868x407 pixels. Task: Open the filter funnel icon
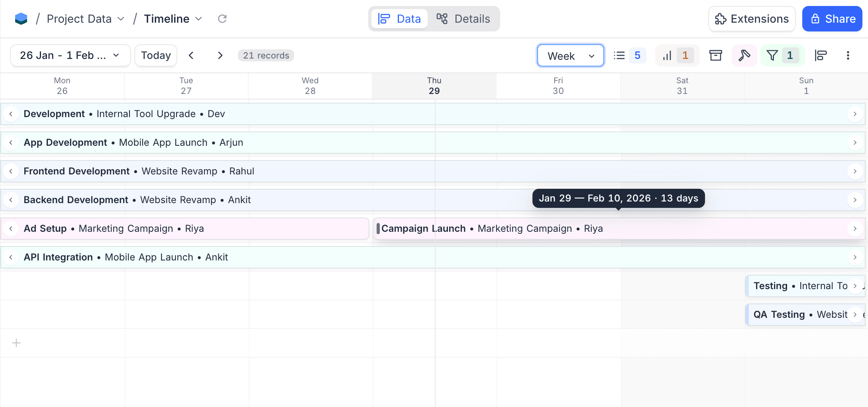772,55
